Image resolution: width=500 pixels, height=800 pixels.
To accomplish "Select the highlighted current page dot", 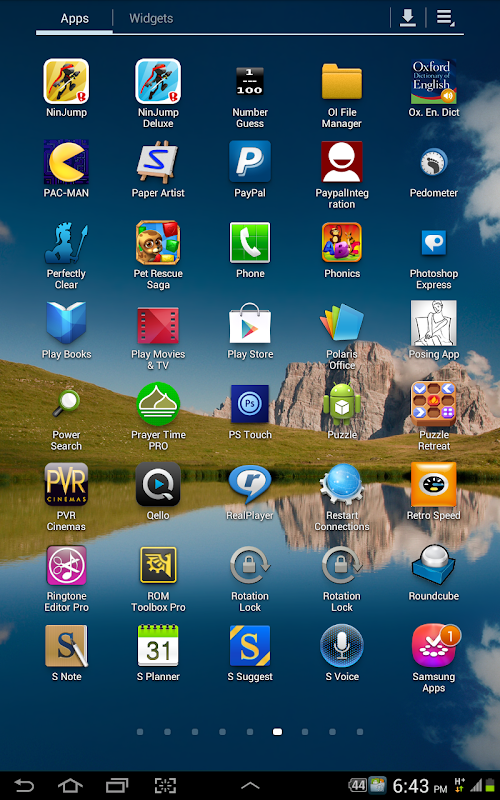I will click(278, 732).
